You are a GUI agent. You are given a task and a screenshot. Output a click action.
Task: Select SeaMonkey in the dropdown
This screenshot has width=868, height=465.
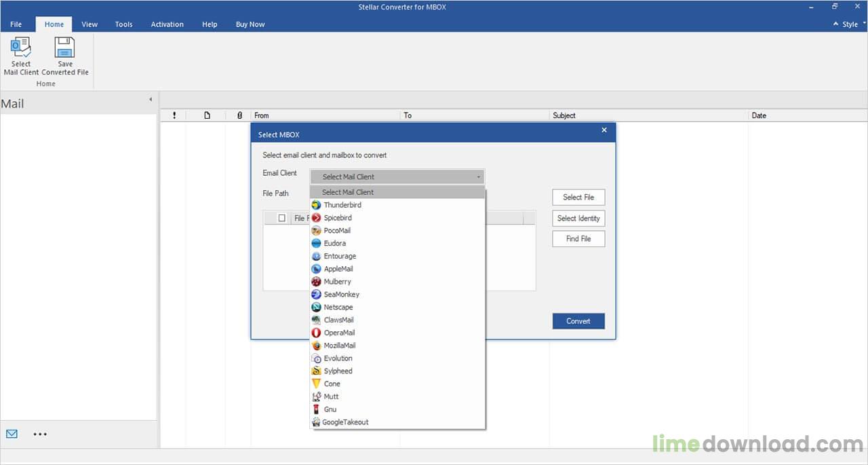tap(398, 295)
